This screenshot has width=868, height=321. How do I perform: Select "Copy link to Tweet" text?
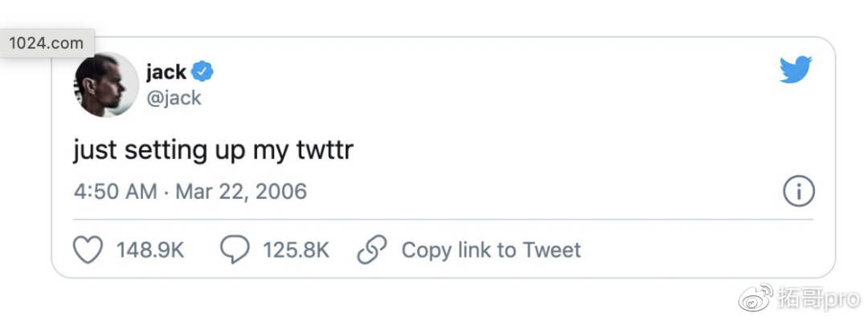tap(491, 250)
